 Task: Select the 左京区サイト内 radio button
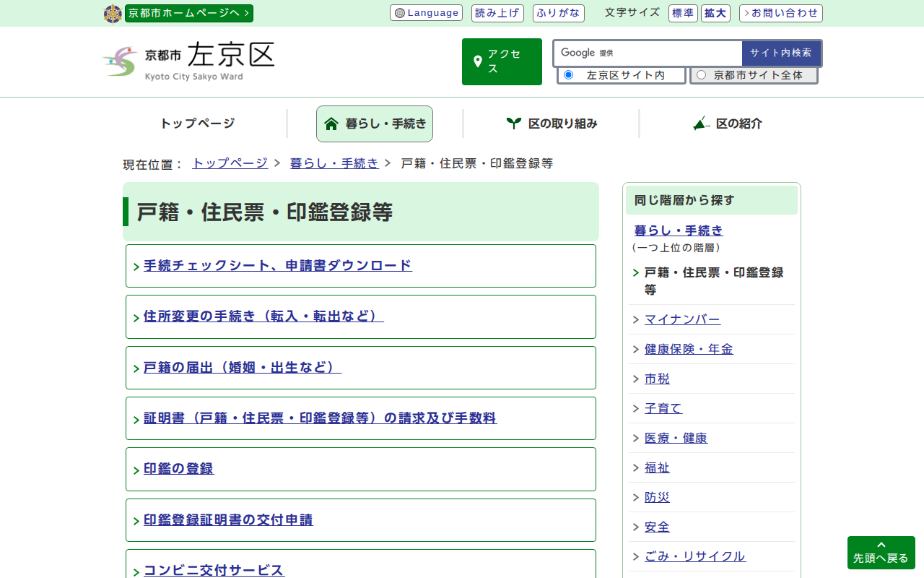pyautogui.click(x=568, y=75)
